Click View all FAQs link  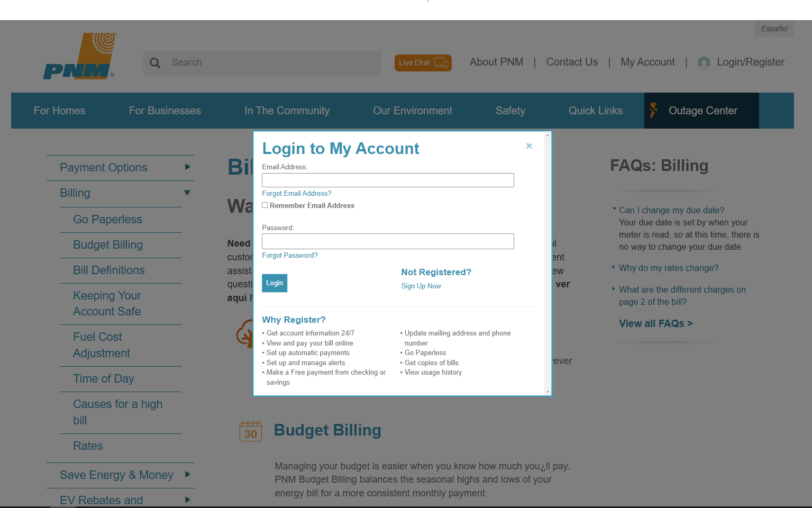click(656, 323)
